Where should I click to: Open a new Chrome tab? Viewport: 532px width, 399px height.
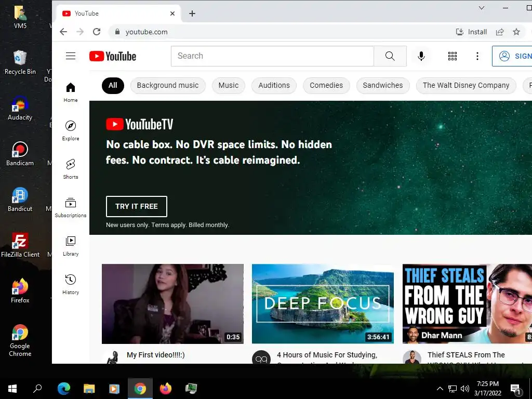(192, 14)
